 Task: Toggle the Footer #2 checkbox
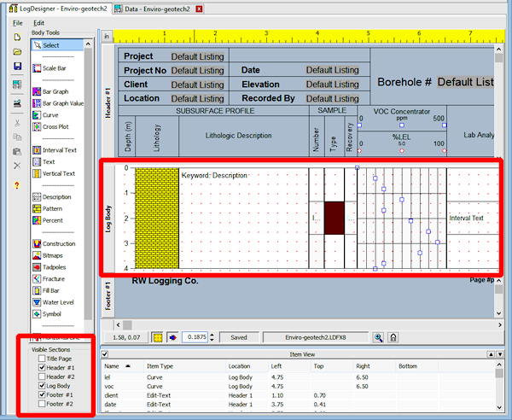coord(40,404)
